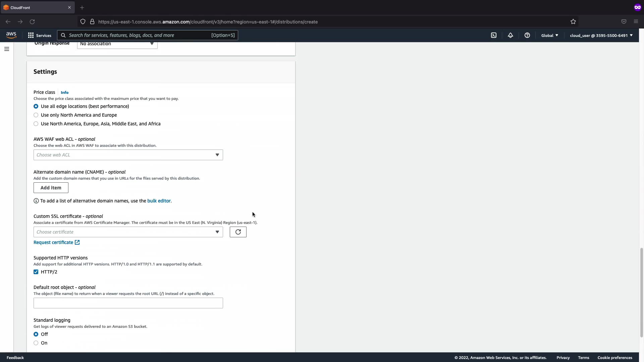Select the CloudFront browser tab
Viewport: 644px width, 362px height.
pyautogui.click(x=34, y=7)
